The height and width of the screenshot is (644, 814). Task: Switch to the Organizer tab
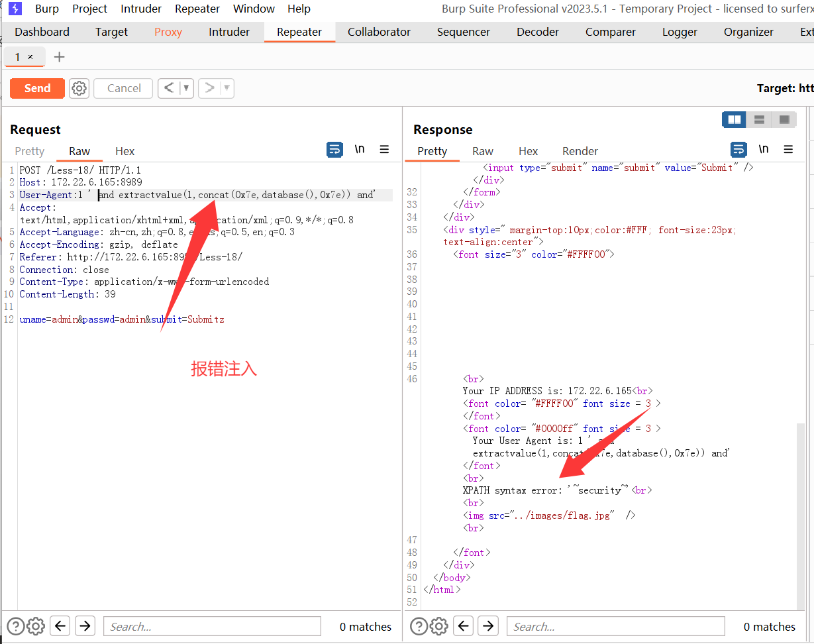coord(748,32)
